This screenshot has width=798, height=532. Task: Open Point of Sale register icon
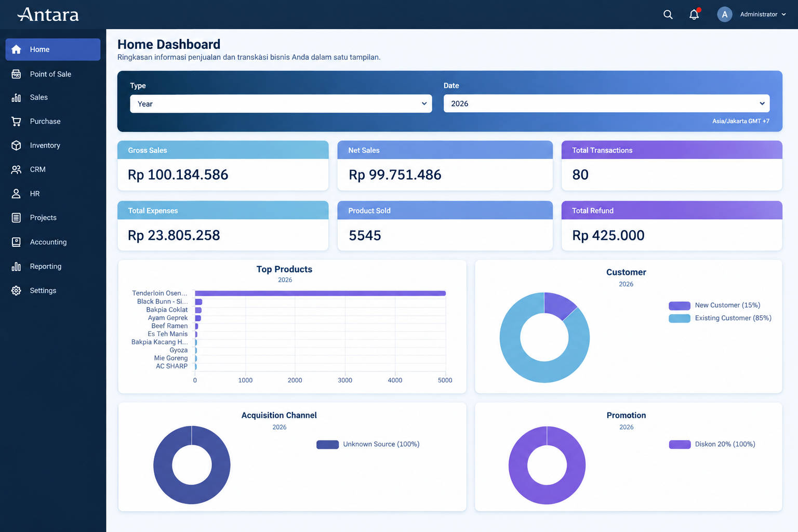coord(16,74)
